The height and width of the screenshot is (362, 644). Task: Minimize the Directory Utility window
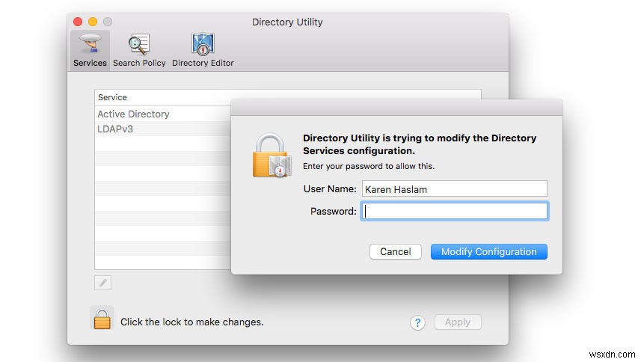(93, 22)
